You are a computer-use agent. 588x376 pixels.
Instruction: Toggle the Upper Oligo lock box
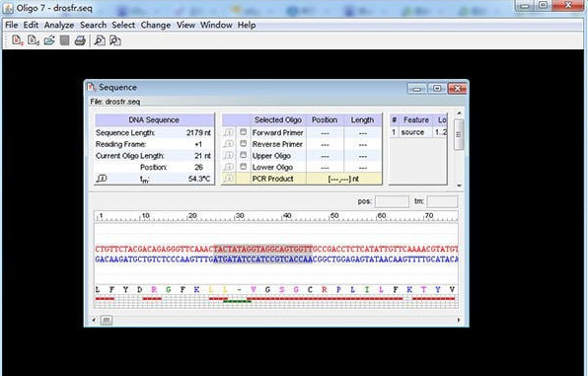tap(244, 155)
